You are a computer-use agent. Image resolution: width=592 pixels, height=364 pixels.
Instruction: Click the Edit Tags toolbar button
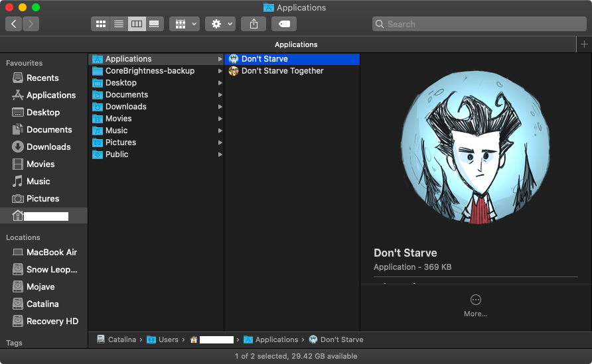click(x=284, y=24)
